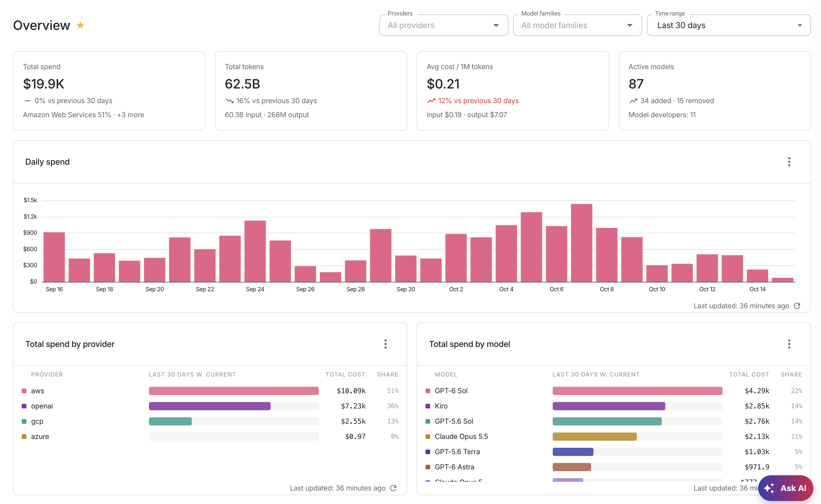Screen dimensions: 821x504
Task: Click the gcp teal color swatch
Action: tap(24, 421)
